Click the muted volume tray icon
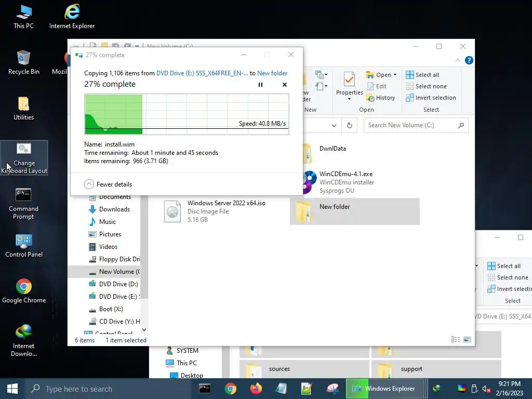Viewport: 532px width, 399px height. click(486, 389)
